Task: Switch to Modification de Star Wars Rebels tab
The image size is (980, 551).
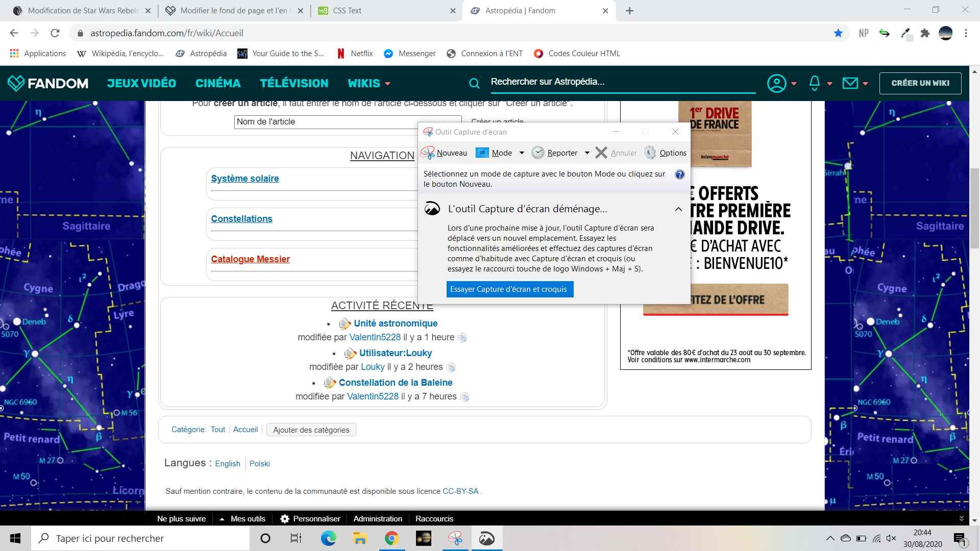Action: (x=82, y=11)
